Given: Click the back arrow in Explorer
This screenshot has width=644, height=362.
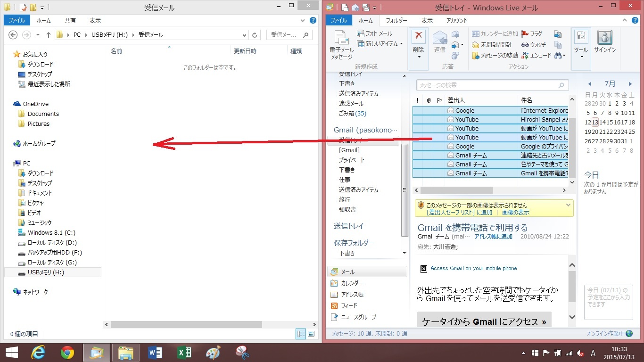Looking at the screenshot, I should point(13,35).
